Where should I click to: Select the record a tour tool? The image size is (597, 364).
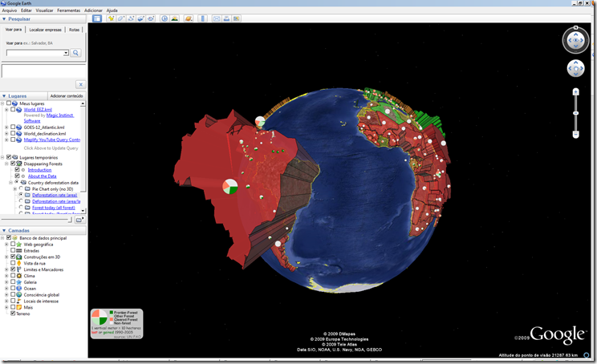coord(151,18)
